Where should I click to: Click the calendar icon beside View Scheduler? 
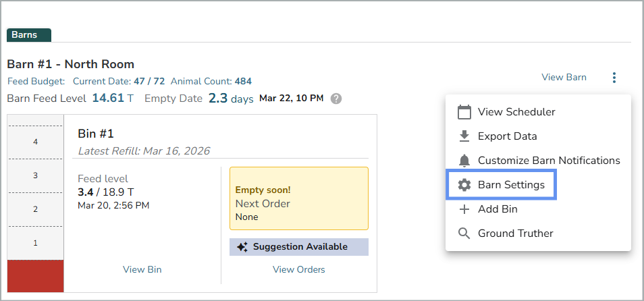point(464,112)
